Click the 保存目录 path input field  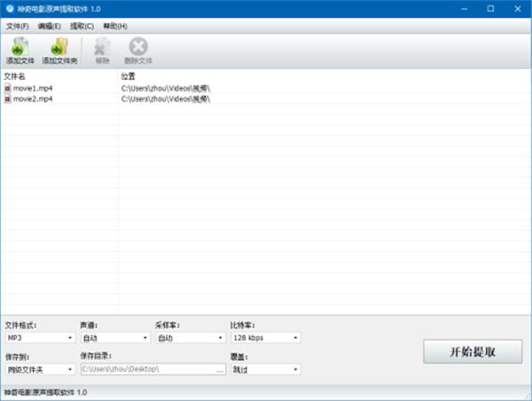[x=148, y=369]
